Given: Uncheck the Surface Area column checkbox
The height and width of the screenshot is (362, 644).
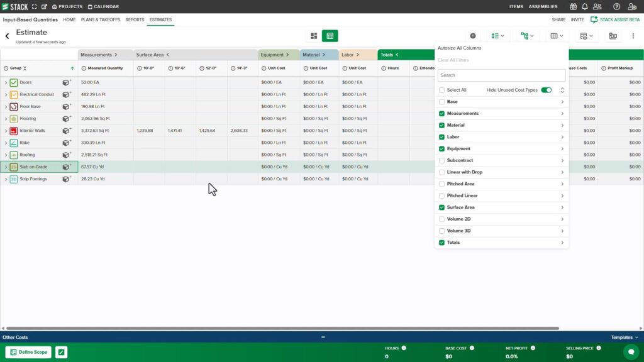Looking at the screenshot, I should [441, 207].
